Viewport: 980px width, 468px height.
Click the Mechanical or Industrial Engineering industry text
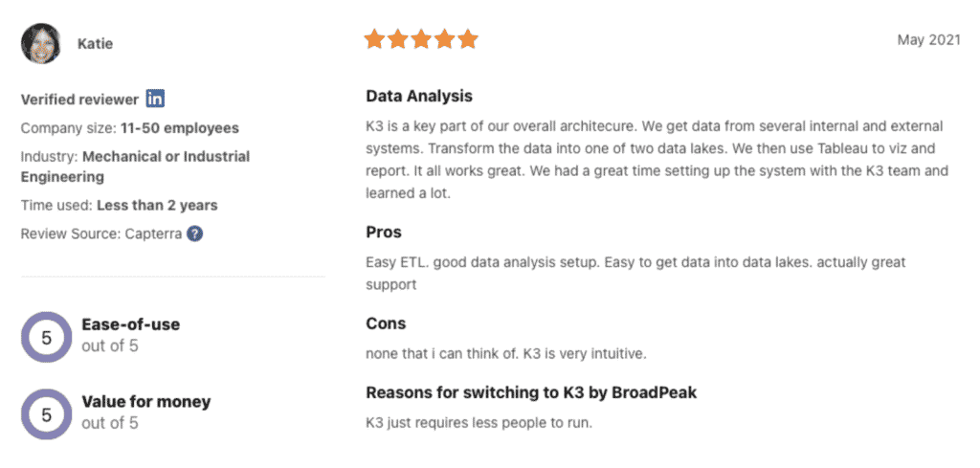pos(135,167)
